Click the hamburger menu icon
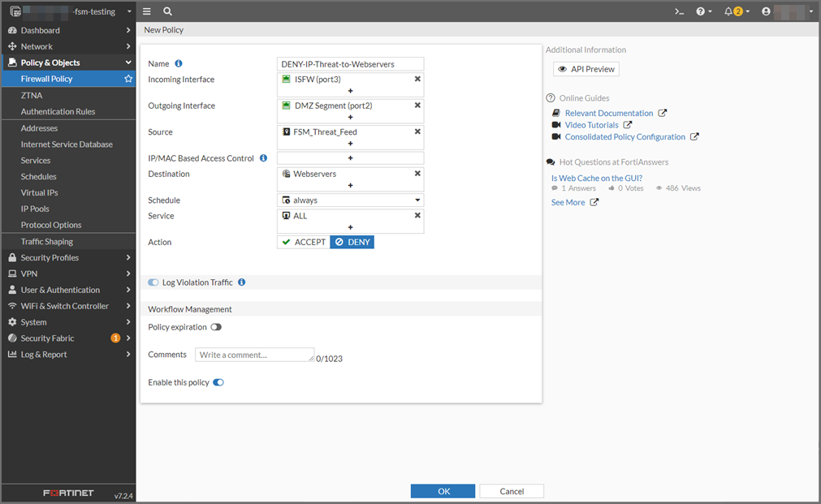This screenshot has height=504, width=821. 146,11
